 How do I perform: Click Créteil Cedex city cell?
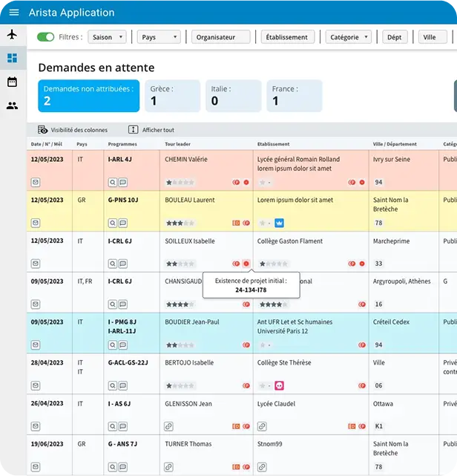(404, 333)
